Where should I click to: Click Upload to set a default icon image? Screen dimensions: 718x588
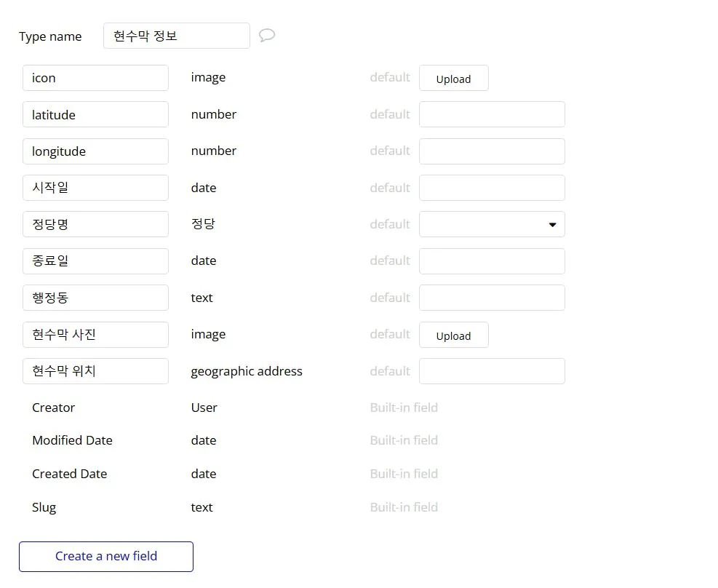point(453,79)
